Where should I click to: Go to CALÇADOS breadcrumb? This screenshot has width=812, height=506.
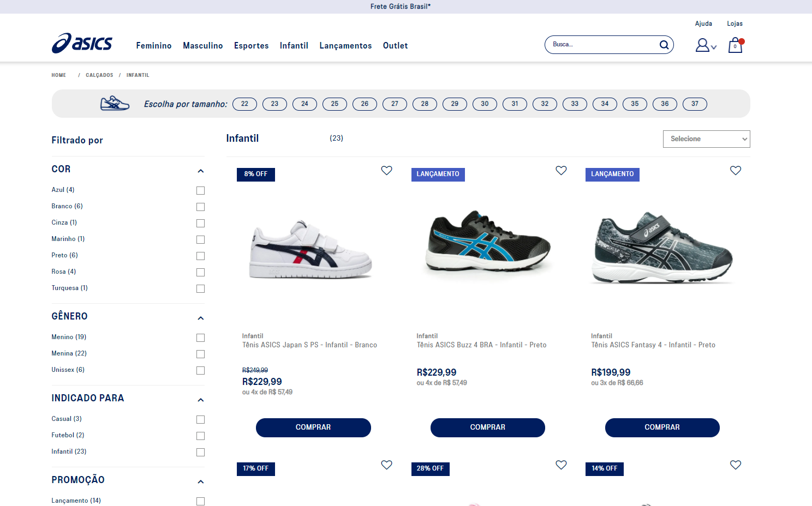coord(99,75)
